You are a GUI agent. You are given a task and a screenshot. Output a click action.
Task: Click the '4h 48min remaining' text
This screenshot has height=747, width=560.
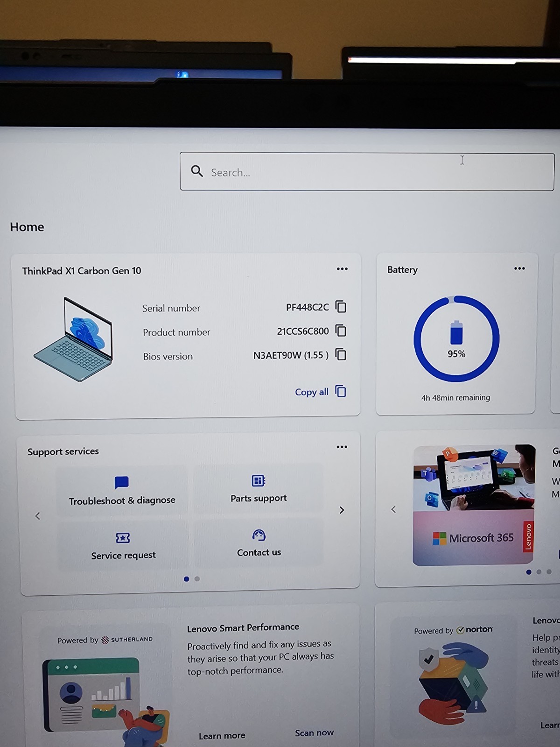pyautogui.click(x=455, y=398)
